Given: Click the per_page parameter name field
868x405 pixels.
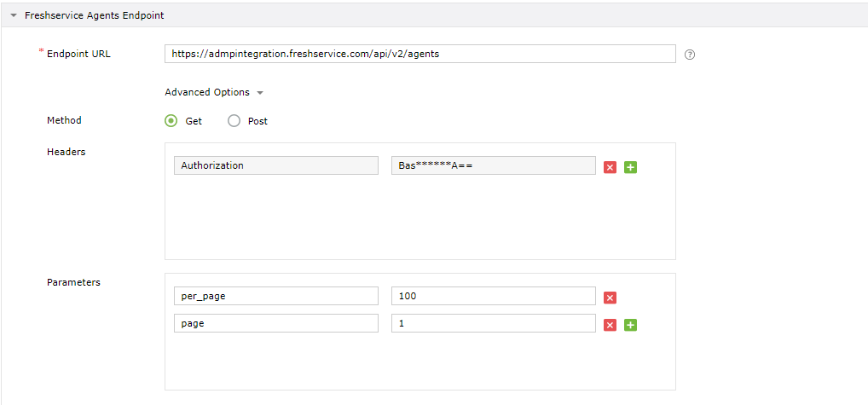Looking at the screenshot, I should pyautogui.click(x=275, y=296).
